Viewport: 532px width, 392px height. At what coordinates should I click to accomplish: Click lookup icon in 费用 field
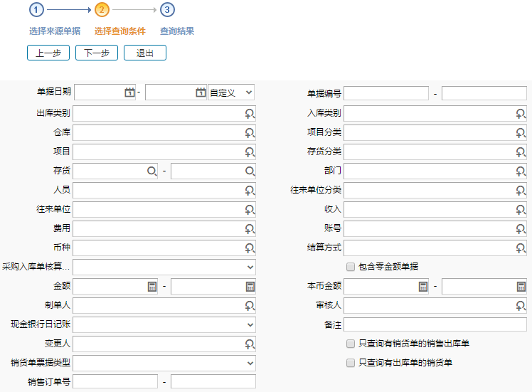pyautogui.click(x=250, y=229)
